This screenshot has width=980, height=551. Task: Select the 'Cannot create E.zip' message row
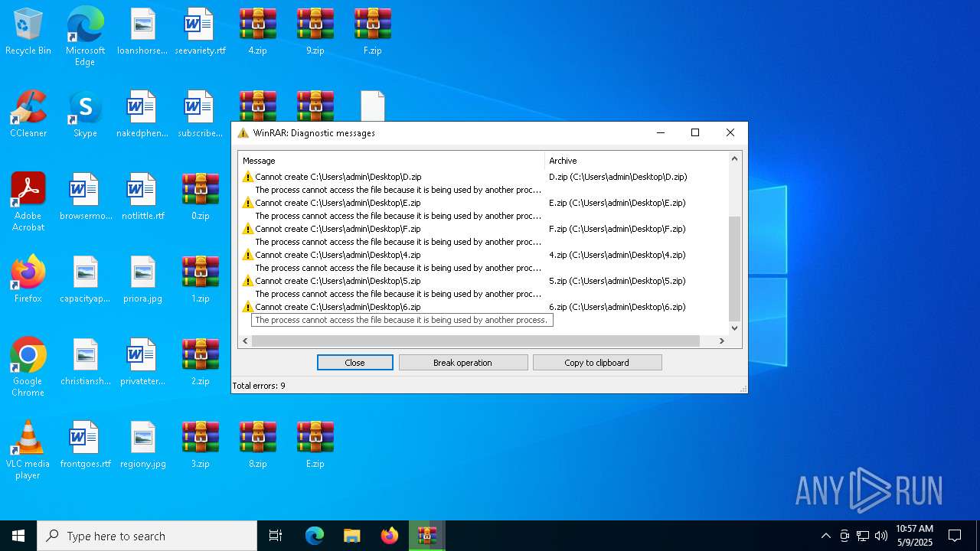[x=483, y=203]
